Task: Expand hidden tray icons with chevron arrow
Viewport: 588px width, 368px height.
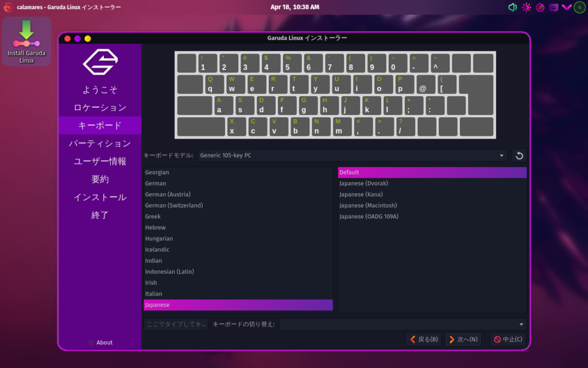Action: [x=566, y=7]
